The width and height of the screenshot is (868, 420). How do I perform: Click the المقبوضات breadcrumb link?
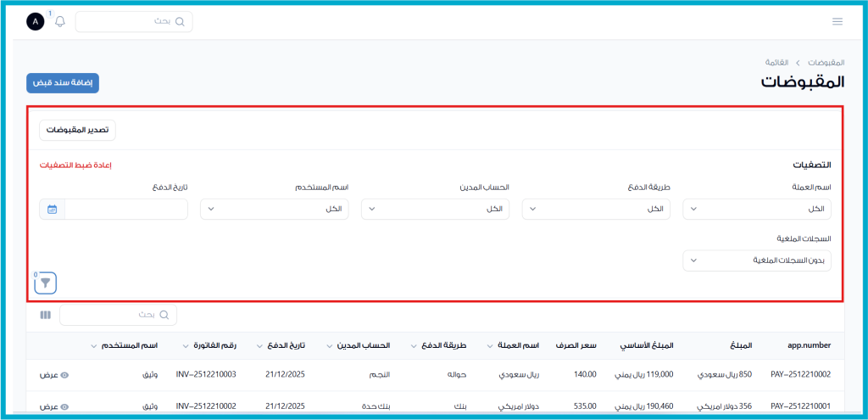coord(826,63)
